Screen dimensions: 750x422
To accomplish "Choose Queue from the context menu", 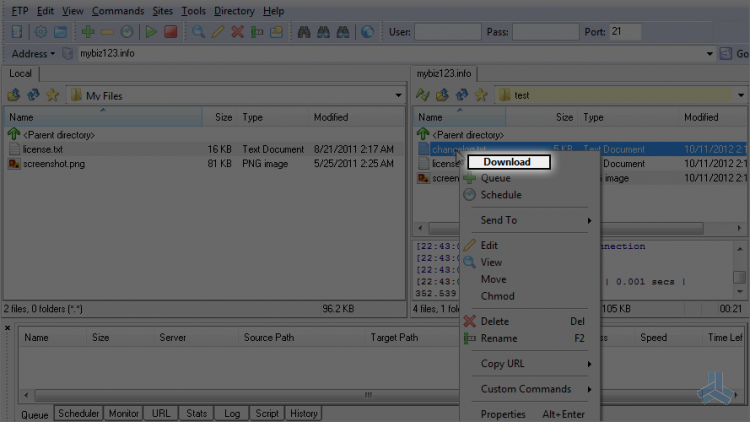I will pos(529,178).
